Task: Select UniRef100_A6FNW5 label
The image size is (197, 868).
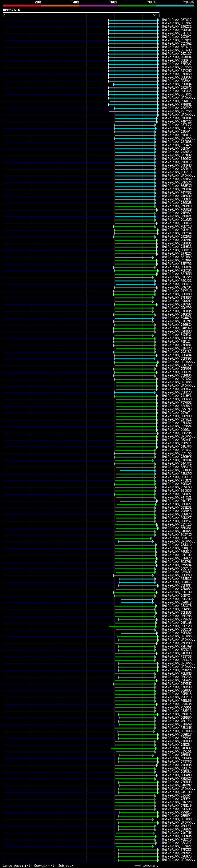Action: click(x=177, y=836)
